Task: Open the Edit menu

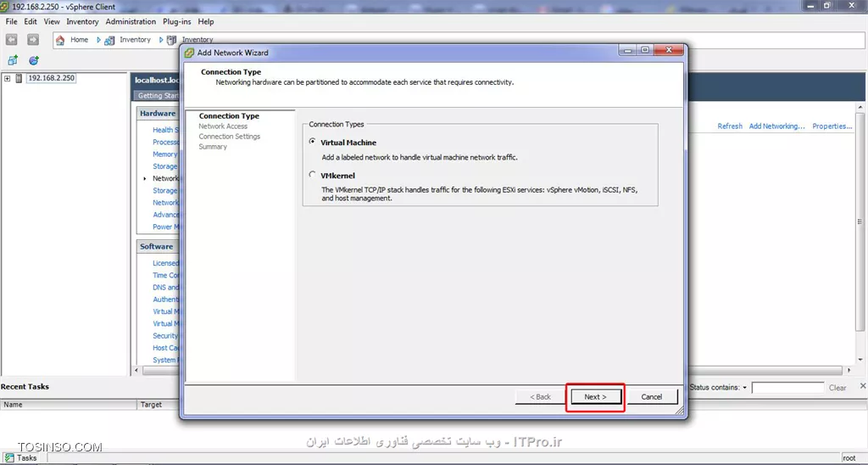Action: click(31, 21)
